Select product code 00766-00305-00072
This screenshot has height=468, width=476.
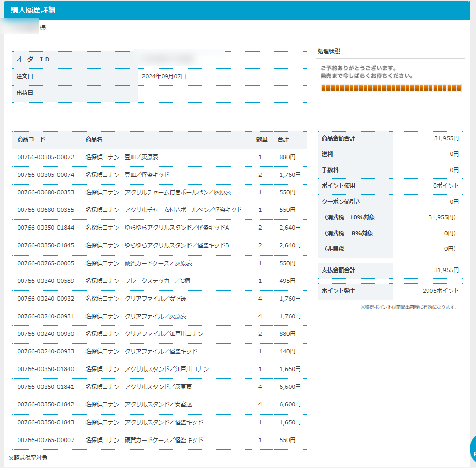(46, 157)
